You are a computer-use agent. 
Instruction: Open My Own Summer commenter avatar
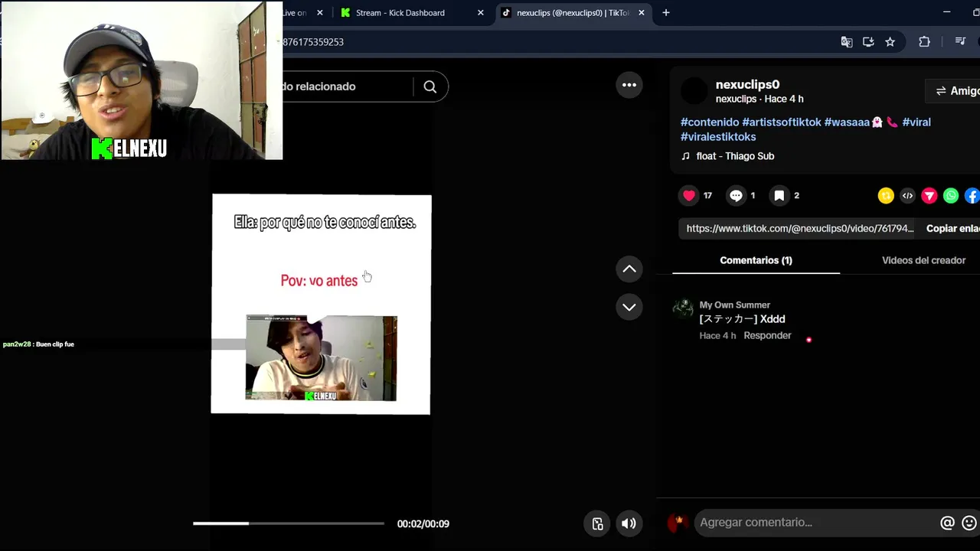pyautogui.click(x=682, y=309)
